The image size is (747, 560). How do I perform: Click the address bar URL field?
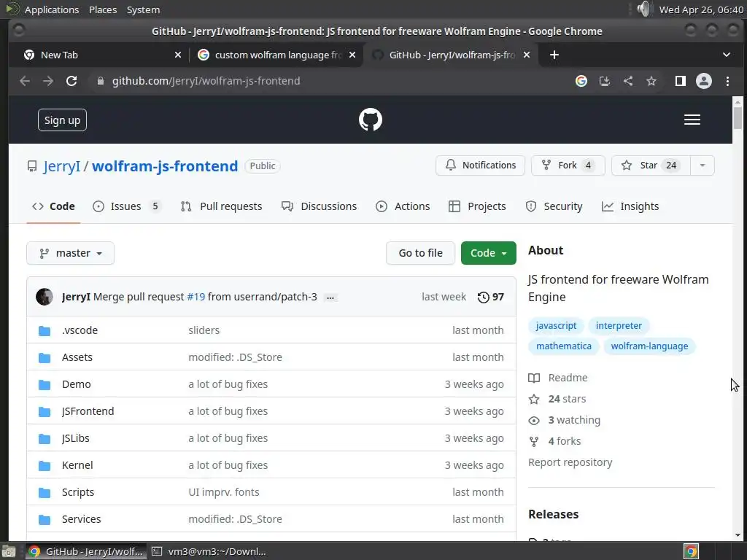(329, 81)
